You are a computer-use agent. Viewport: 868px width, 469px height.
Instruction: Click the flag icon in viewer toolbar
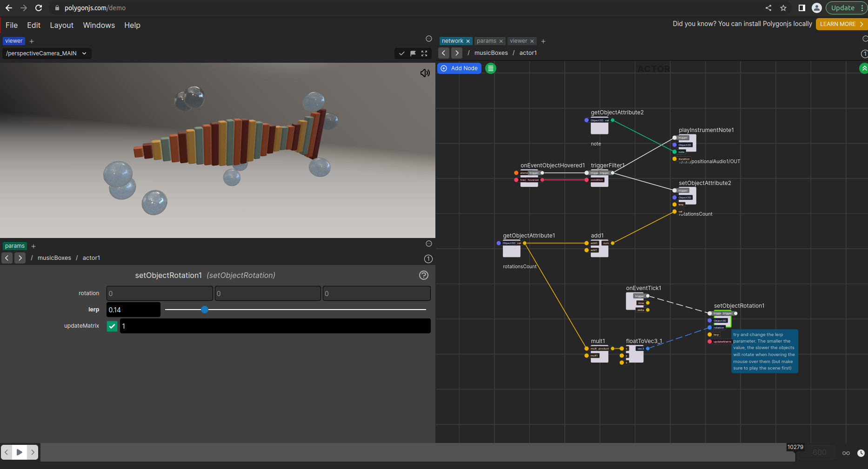413,53
